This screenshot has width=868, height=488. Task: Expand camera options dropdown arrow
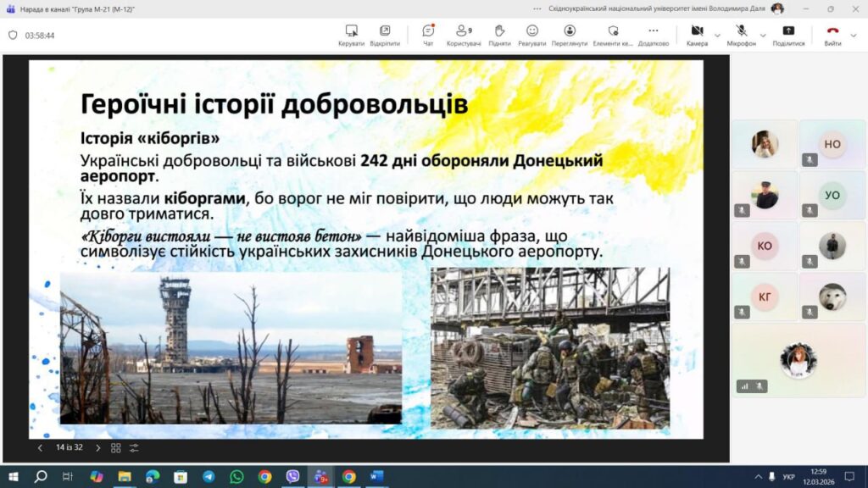coord(717,36)
